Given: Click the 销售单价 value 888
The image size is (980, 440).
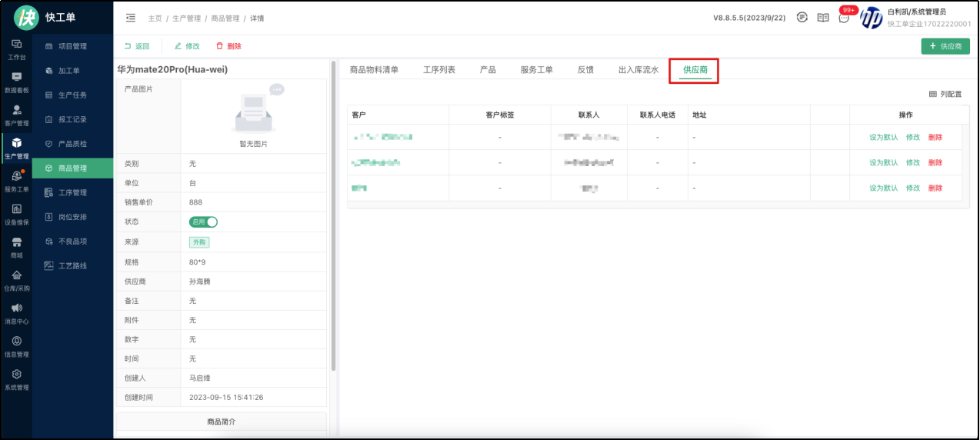Looking at the screenshot, I should (196, 202).
